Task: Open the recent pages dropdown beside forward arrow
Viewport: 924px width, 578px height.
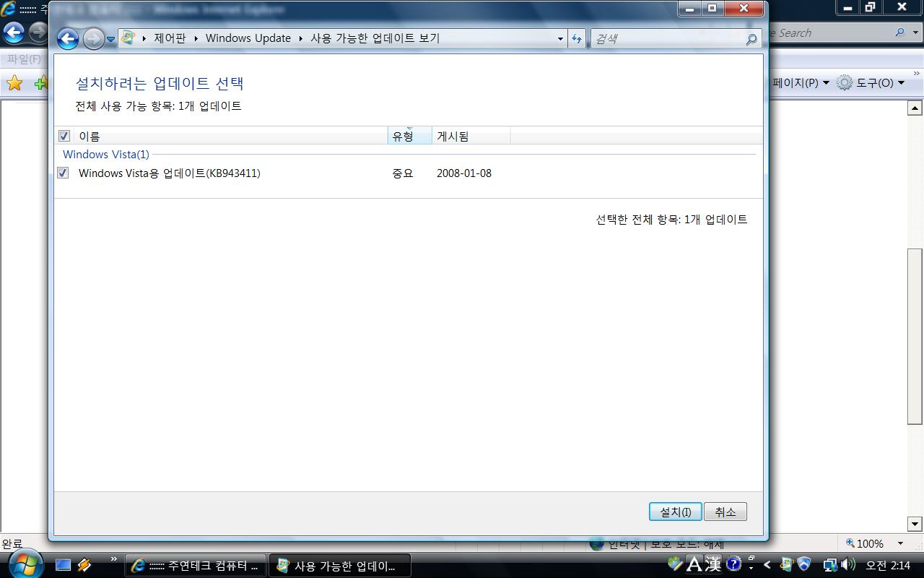Action: pyautogui.click(x=111, y=39)
